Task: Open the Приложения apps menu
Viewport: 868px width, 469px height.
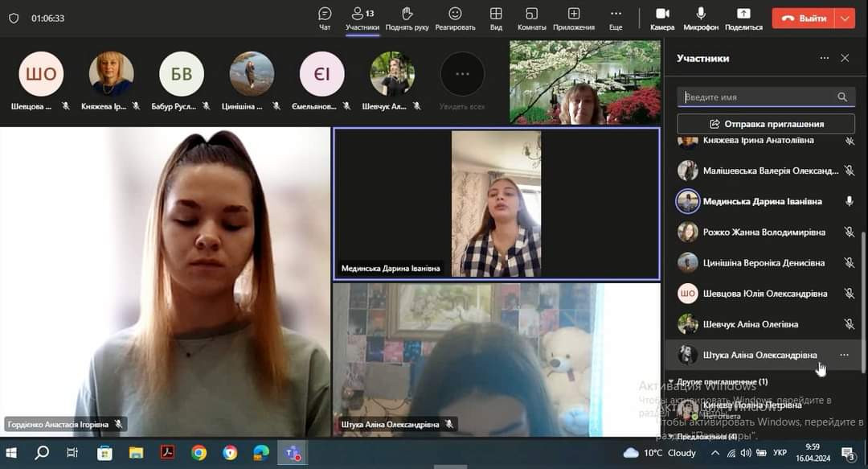Action: [x=574, y=19]
